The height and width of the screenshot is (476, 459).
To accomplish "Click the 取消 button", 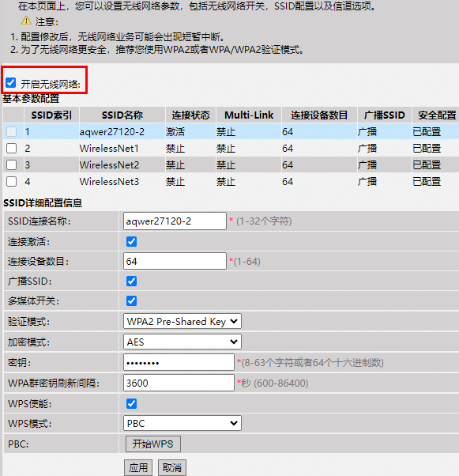I will point(172,467).
